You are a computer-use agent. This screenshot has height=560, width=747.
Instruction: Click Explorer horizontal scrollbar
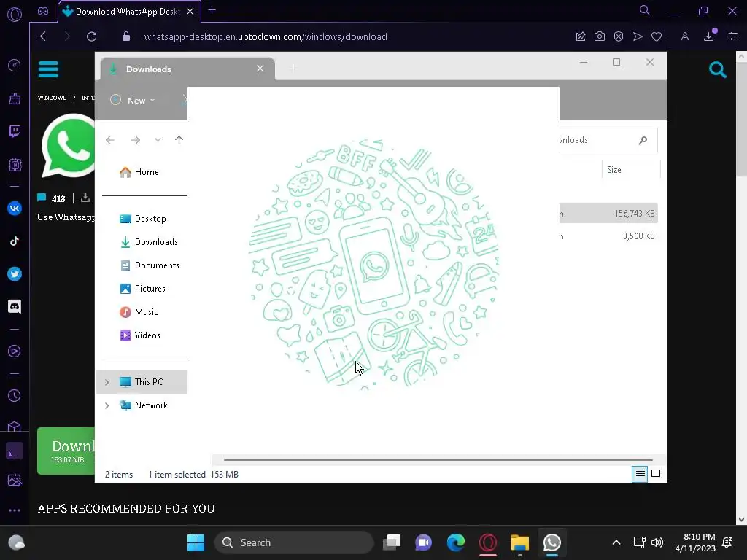point(438,460)
